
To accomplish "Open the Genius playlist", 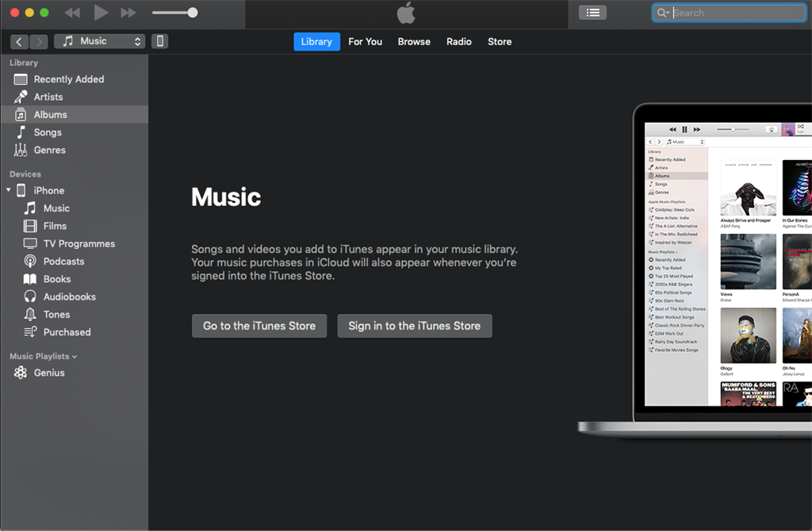I will pos(75,372).
